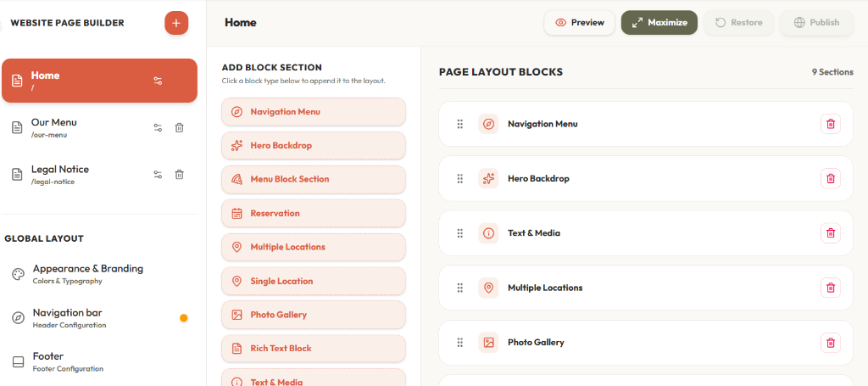This screenshot has height=386, width=868.
Task: Click the Footer layout icon
Action: pyautogui.click(x=19, y=361)
